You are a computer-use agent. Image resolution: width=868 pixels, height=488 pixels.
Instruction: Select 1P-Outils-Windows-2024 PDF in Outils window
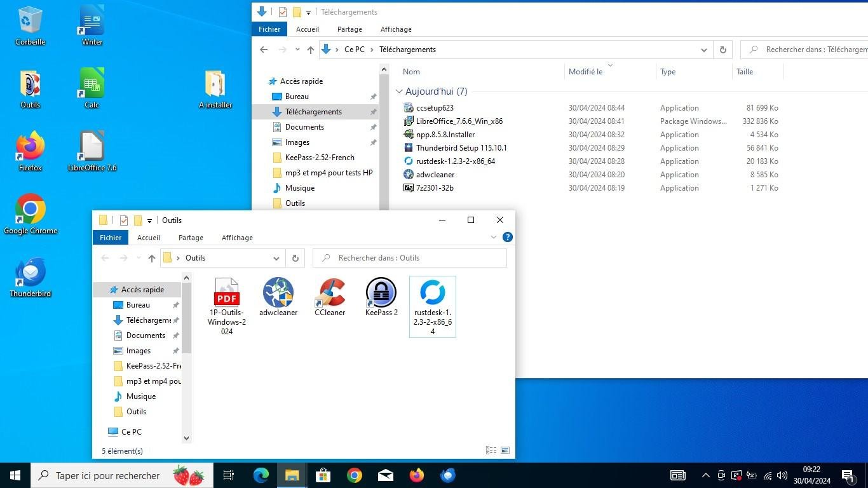(227, 306)
